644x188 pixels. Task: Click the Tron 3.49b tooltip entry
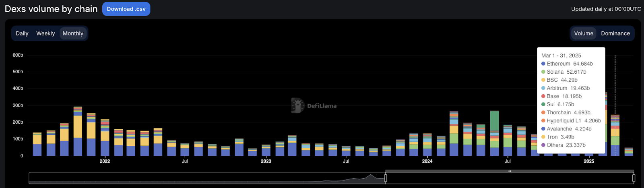pyautogui.click(x=558, y=137)
